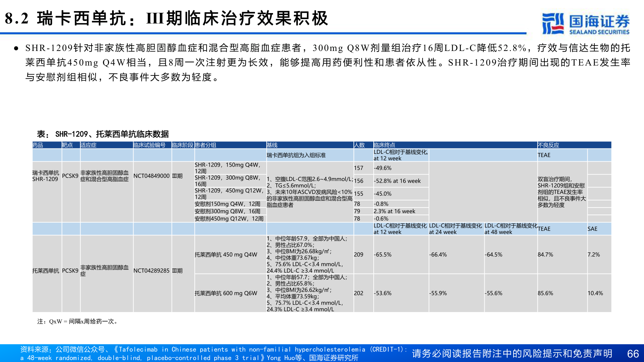Screen dimensions: 644x362
Task: Click baseline text '中位年龄57.7'
Action: click(291, 277)
